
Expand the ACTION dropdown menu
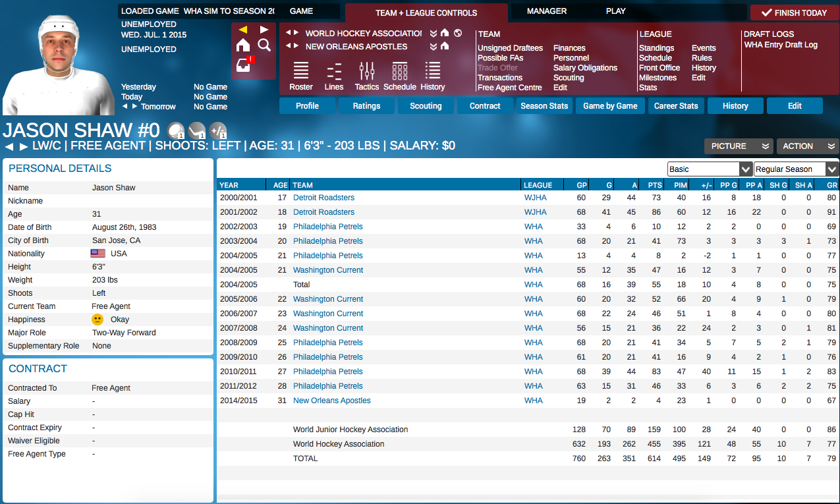click(807, 146)
